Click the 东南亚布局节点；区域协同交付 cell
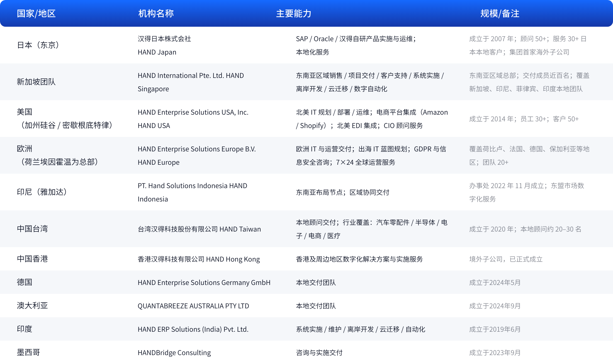613x364 pixels. (343, 193)
